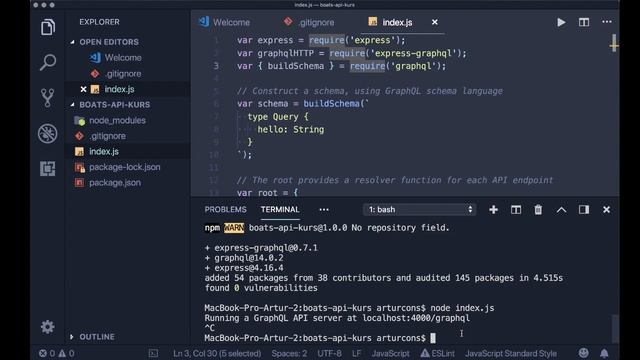
Task: Open the Debug view in activity bar
Action: click(48, 133)
